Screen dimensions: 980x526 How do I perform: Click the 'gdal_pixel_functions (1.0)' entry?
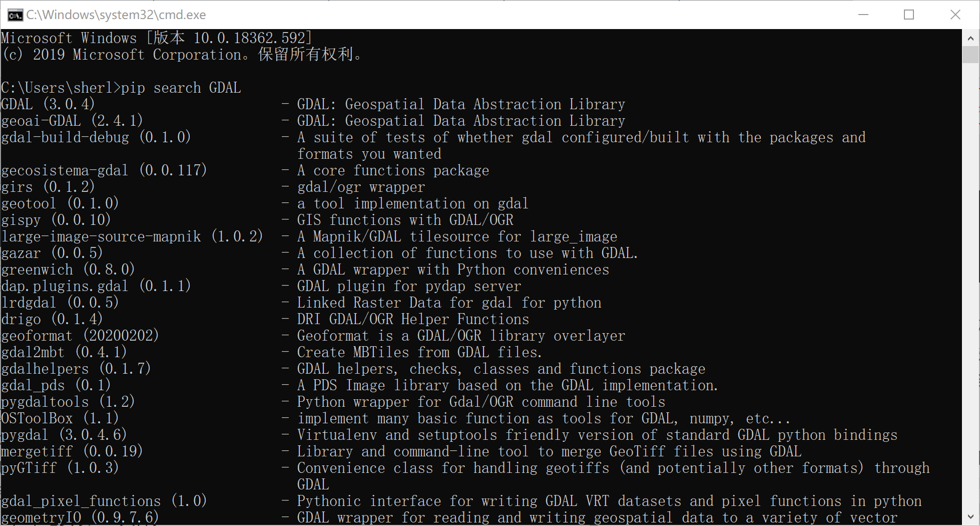tap(104, 501)
